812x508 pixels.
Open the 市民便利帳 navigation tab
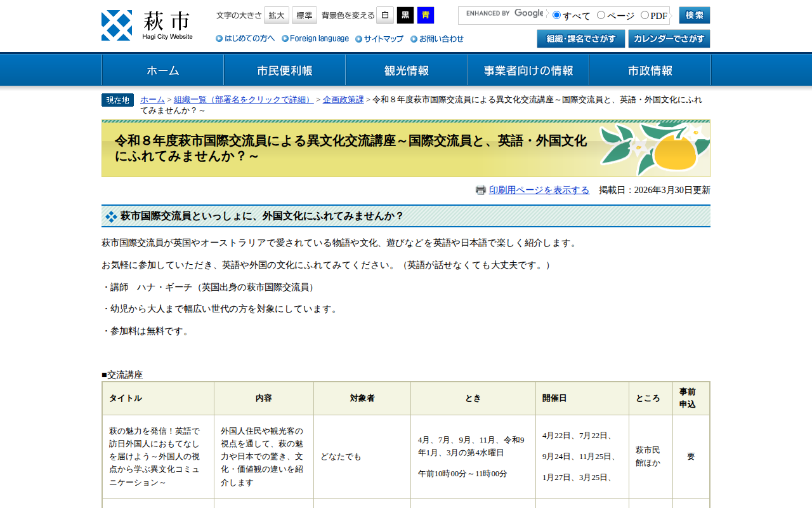pos(284,70)
